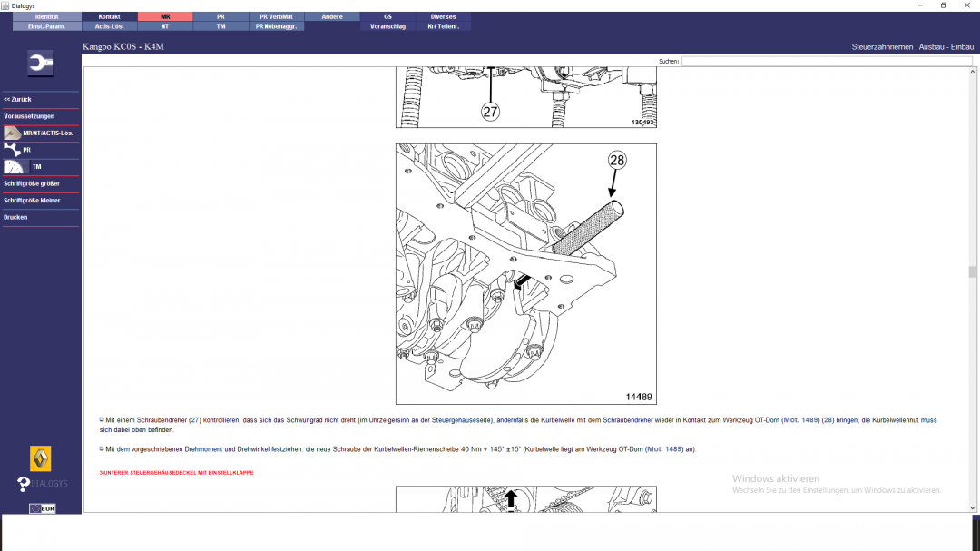Screen dimensions: 980x551
Task: Open Voraussetzungen in the sidebar
Action: [29, 116]
